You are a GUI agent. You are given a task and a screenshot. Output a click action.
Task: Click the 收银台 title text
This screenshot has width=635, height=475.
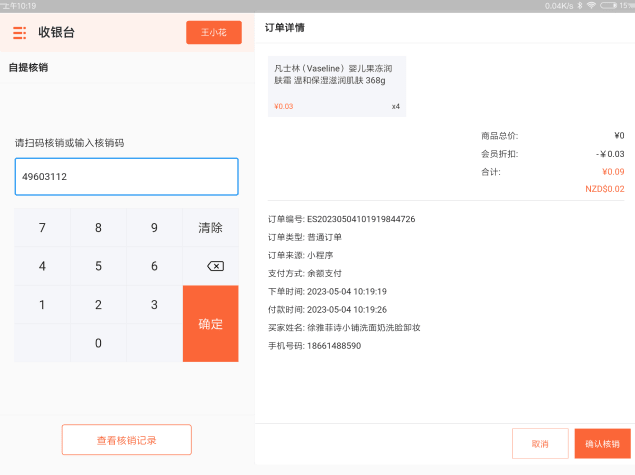coord(56,32)
